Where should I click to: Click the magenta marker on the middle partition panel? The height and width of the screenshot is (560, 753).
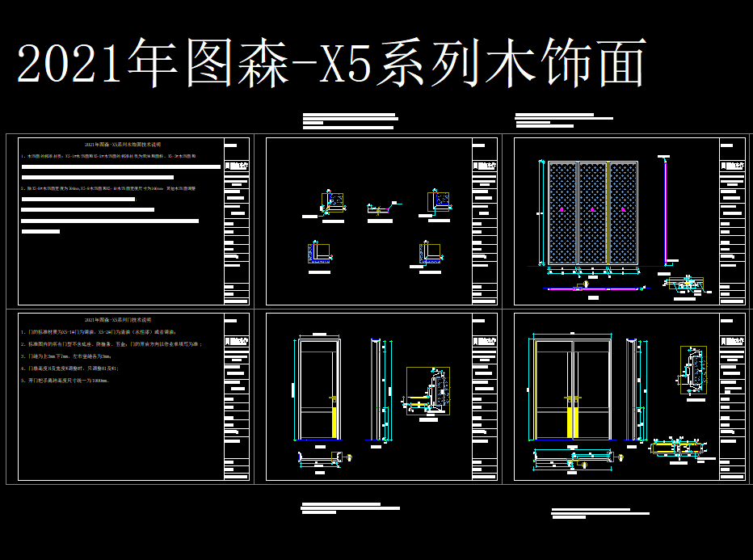(592, 210)
